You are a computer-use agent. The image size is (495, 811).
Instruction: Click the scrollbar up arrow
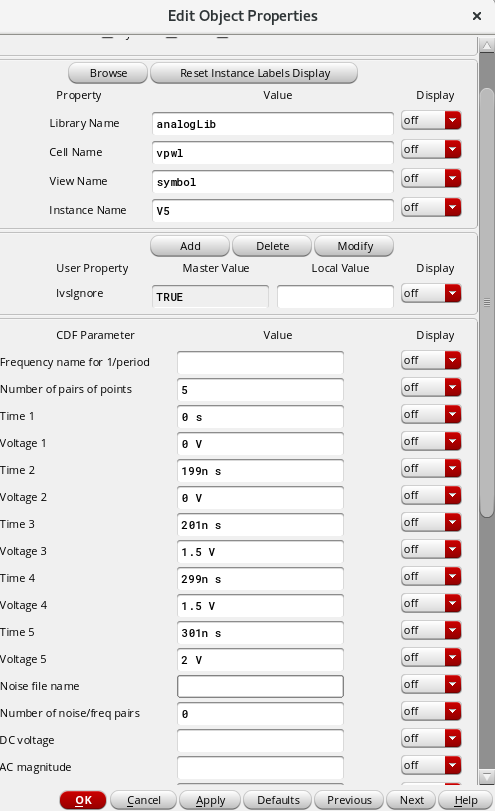pyautogui.click(x=487, y=46)
